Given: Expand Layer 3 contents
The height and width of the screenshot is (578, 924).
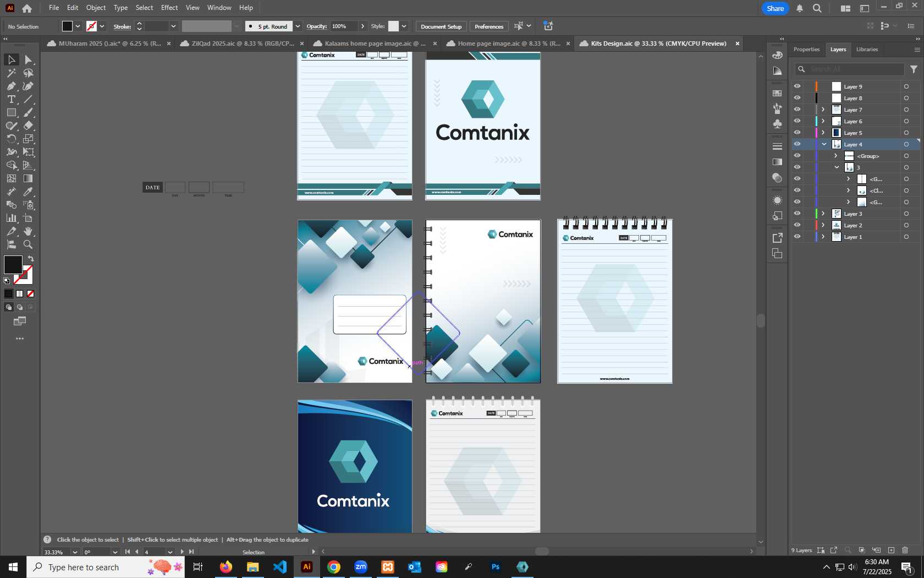Looking at the screenshot, I should click(823, 214).
